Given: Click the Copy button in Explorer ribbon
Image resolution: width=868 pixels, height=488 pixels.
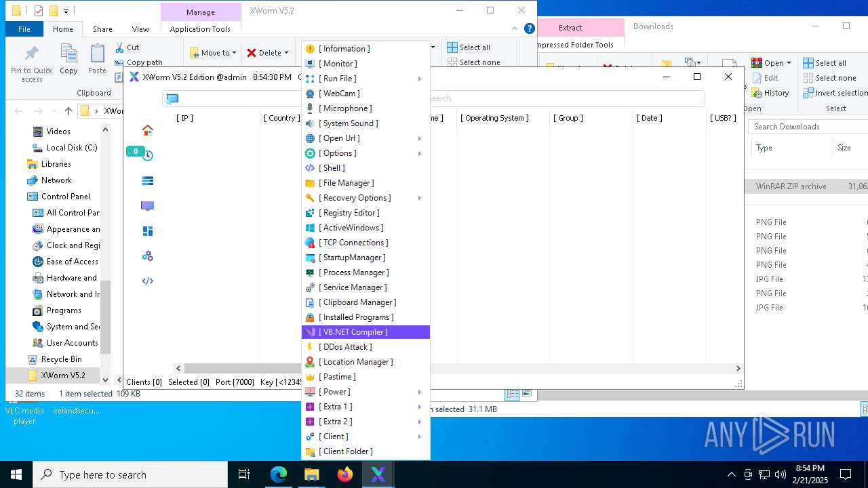Looking at the screenshot, I should tap(68, 59).
